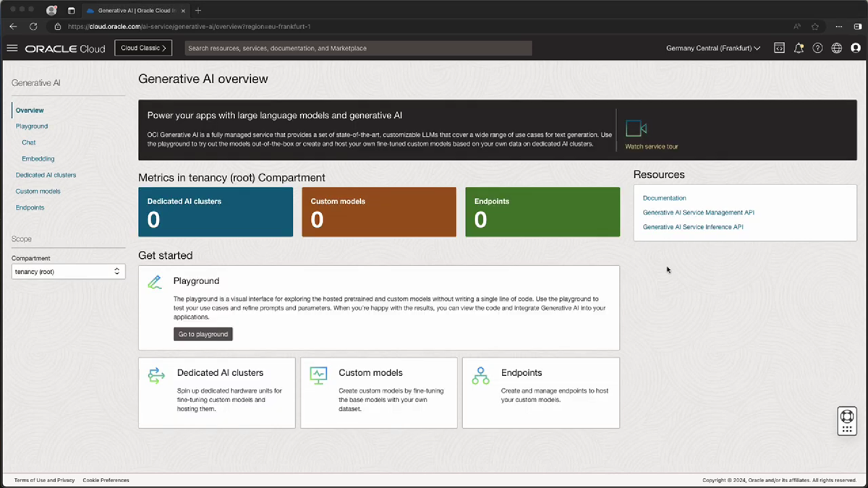868x488 pixels.
Task: Open the Documentation link under Resources
Action: pyautogui.click(x=664, y=197)
